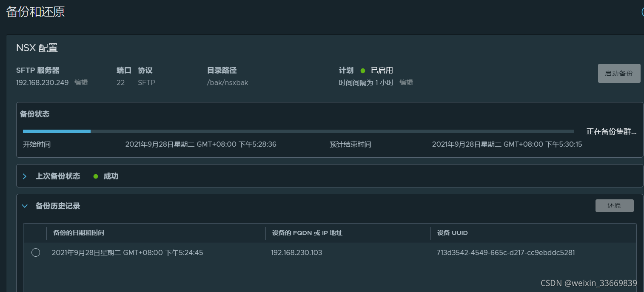Image resolution: width=644 pixels, height=292 pixels.
Task: Click the 正在备份集群... status text
Action: pyautogui.click(x=611, y=132)
